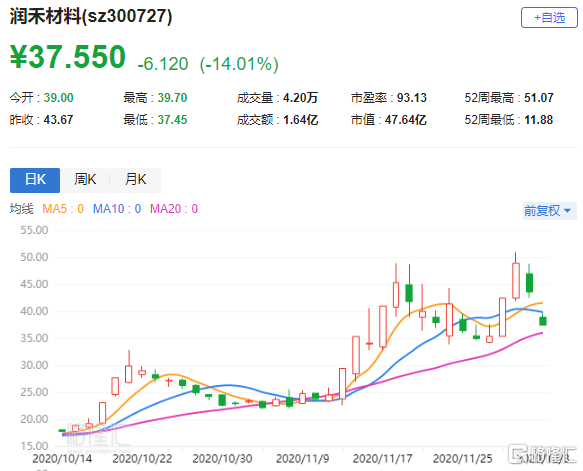Click the 2020/11/25 date axis label
The image size is (583, 471).
point(463,458)
